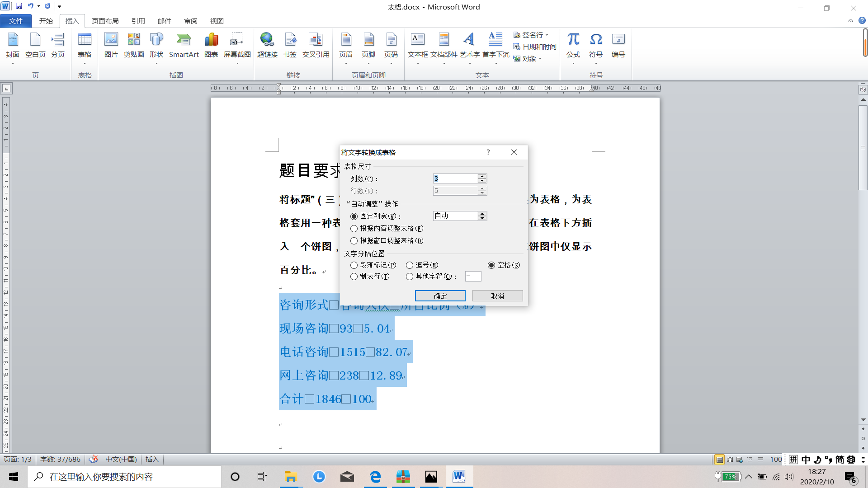This screenshot has height=488, width=868.
Task: Select the 根据内容调整表格 radio option
Action: [354, 229]
